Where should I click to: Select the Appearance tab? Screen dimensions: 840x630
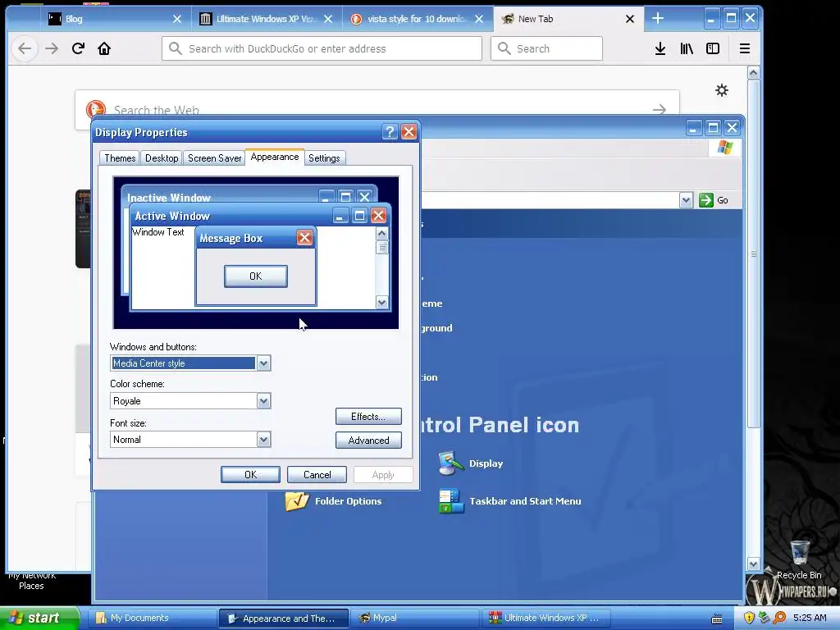(274, 157)
